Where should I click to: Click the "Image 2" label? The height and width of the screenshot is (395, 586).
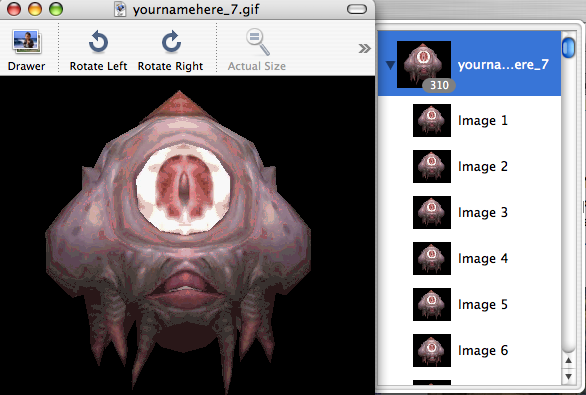pos(483,166)
